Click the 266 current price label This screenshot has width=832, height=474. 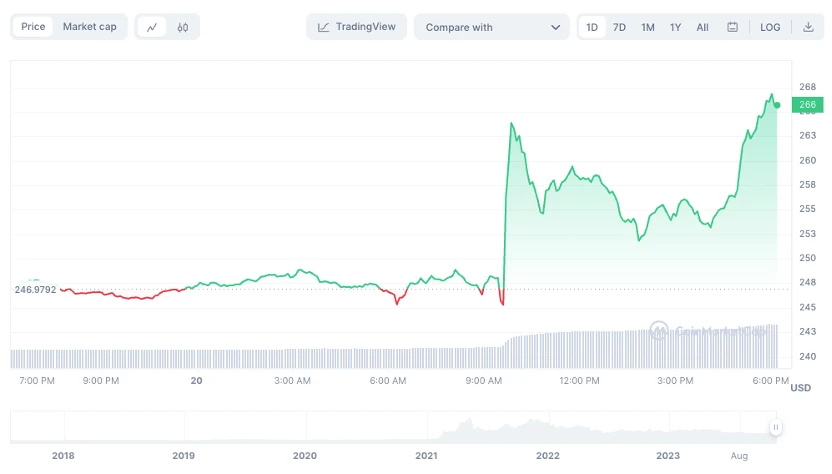pos(807,104)
